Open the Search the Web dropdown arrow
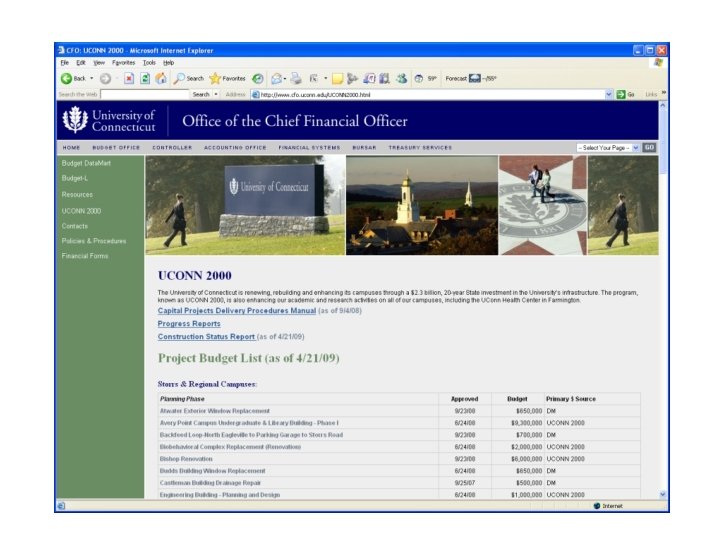 (216, 95)
